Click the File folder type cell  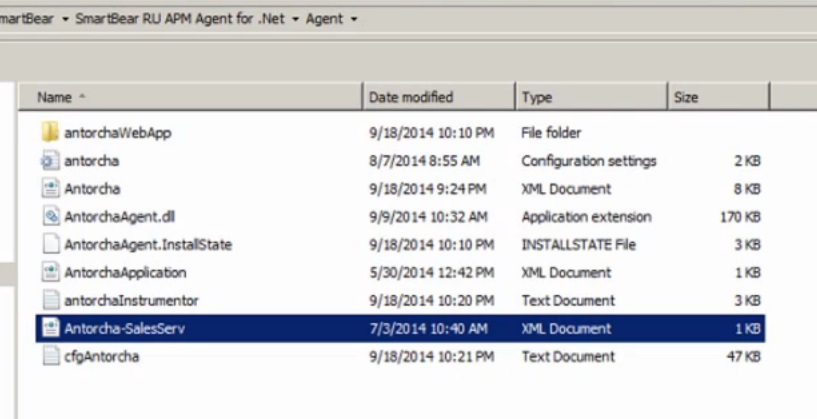click(x=551, y=133)
